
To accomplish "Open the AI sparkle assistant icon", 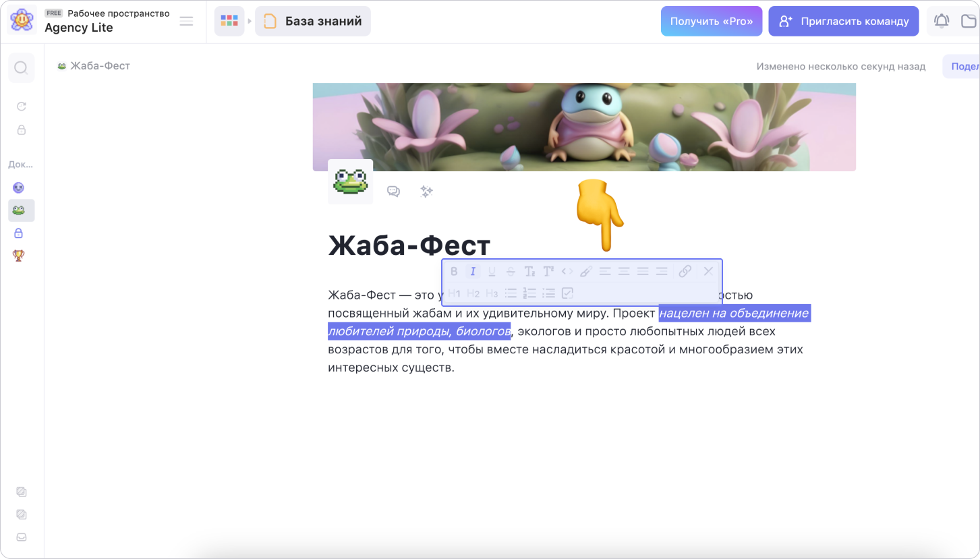I will point(426,192).
